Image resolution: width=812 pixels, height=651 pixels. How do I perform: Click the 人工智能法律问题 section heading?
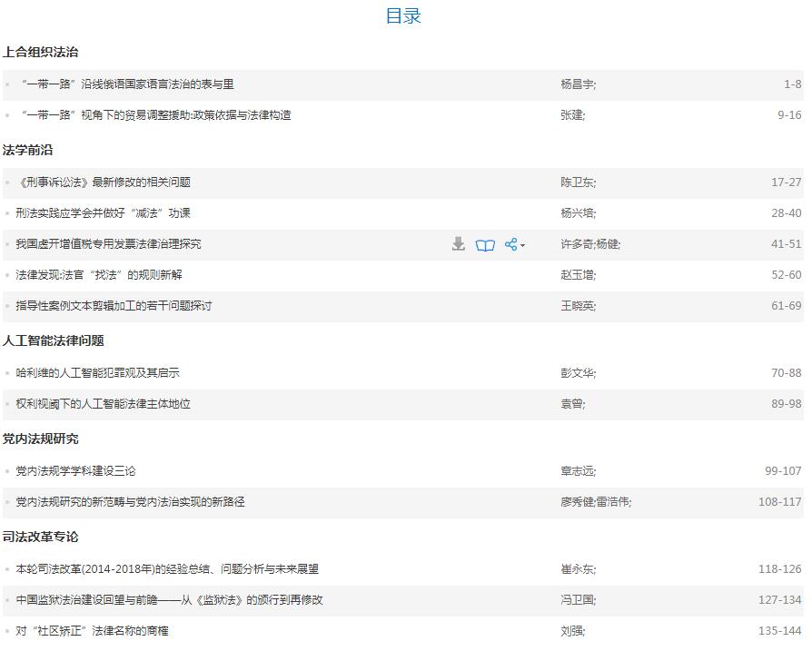53,340
